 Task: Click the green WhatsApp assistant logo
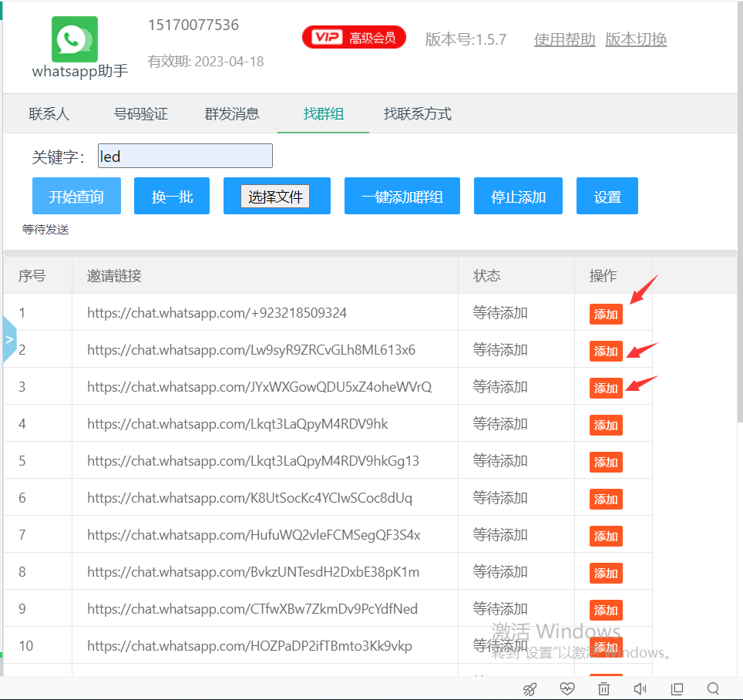(75, 39)
